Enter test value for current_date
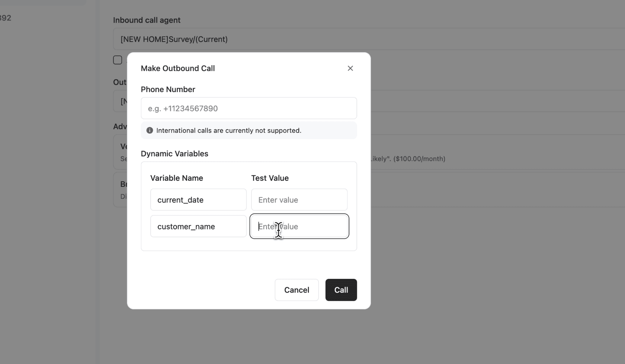The width and height of the screenshot is (625, 364). click(x=299, y=200)
